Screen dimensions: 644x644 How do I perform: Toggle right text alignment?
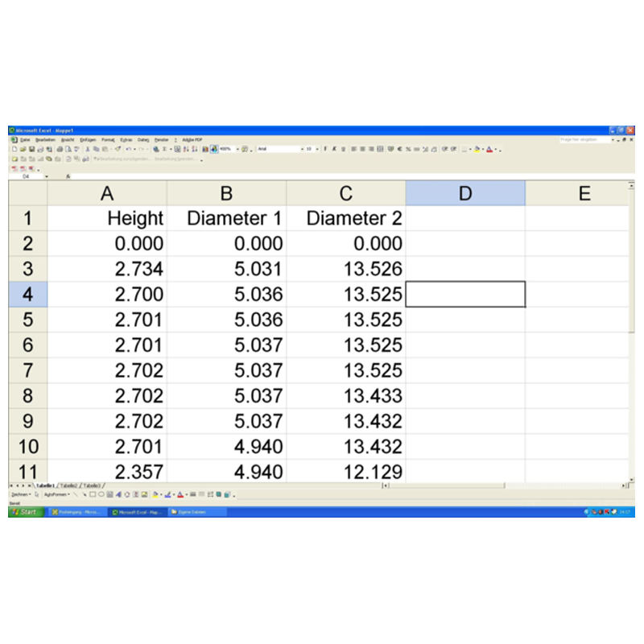[371, 149]
